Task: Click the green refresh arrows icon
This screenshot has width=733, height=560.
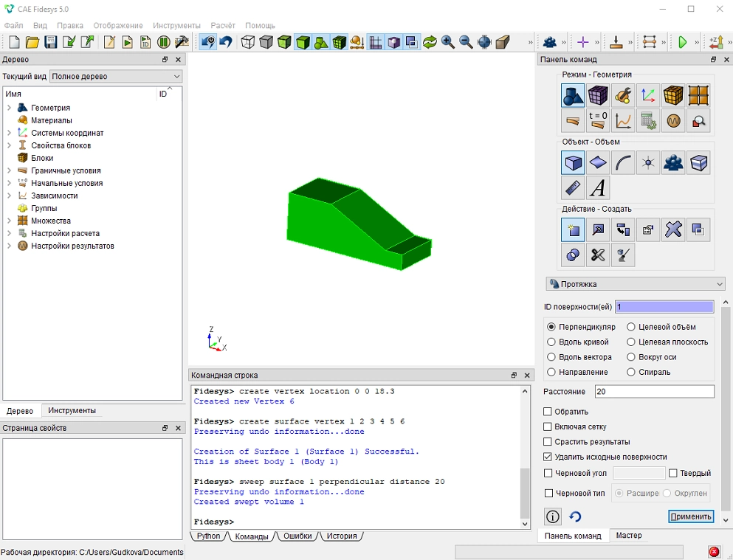Action: click(x=430, y=42)
